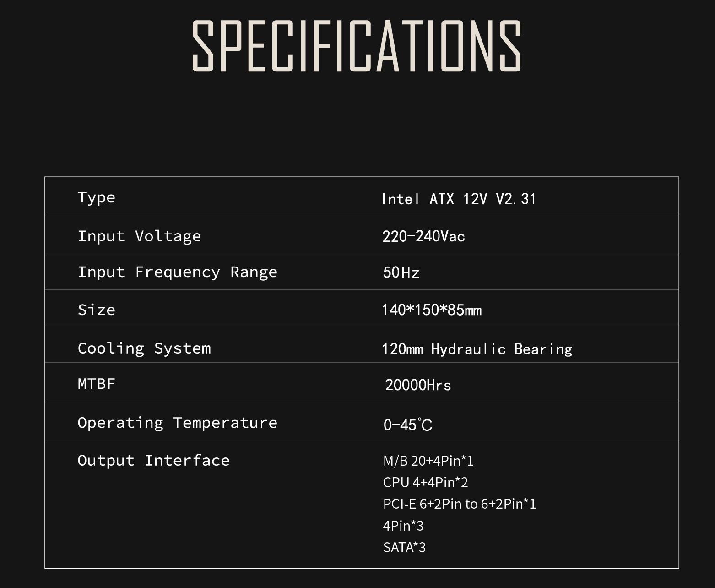
Task: Click the 50Hz value
Action: 401,272
